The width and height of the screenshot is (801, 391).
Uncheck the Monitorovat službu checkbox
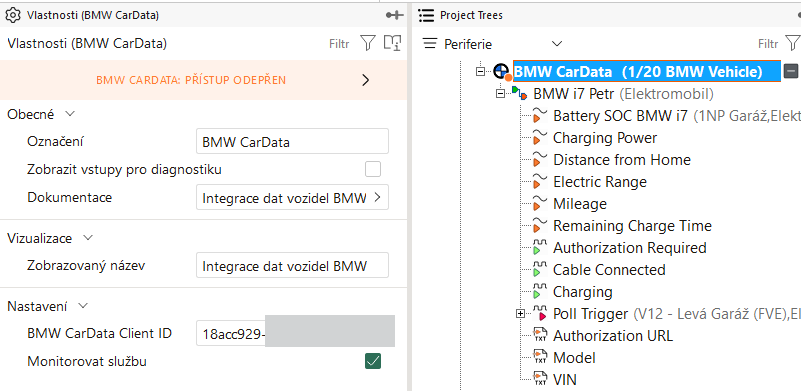point(373,361)
